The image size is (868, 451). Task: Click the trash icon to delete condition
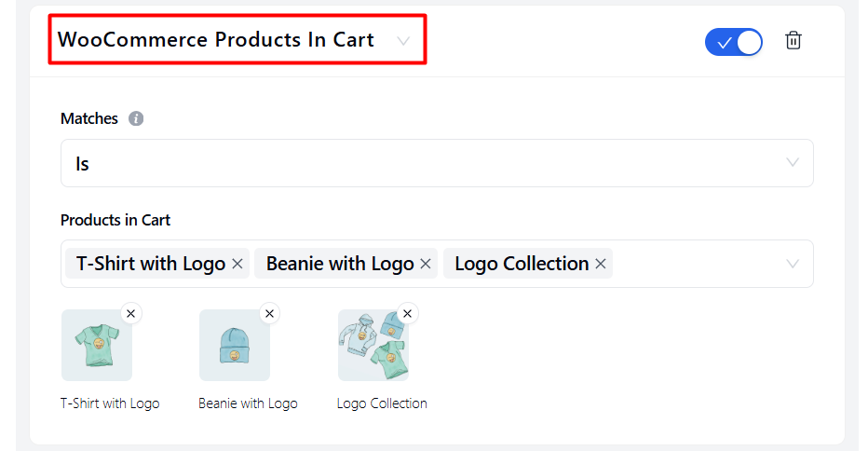coord(793,41)
